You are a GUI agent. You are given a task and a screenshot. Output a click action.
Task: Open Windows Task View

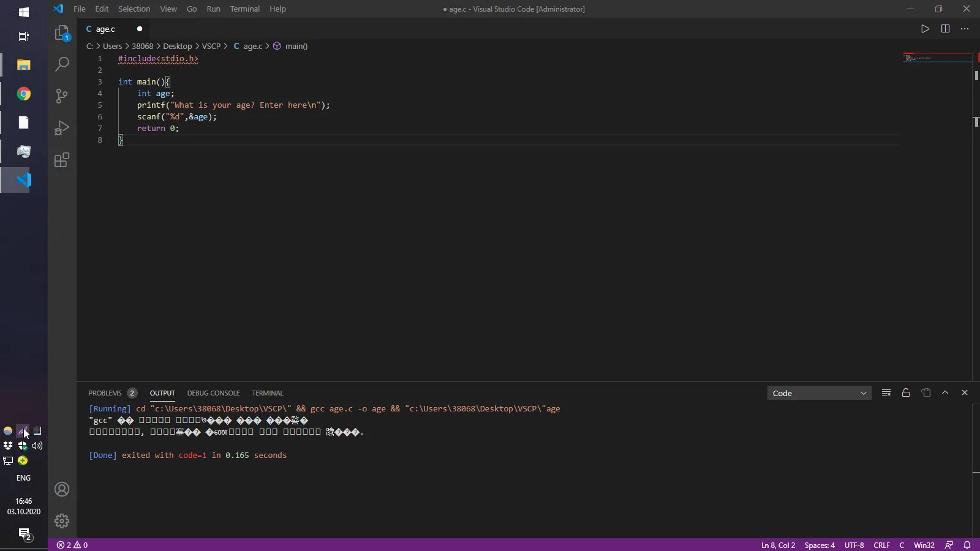24,36
